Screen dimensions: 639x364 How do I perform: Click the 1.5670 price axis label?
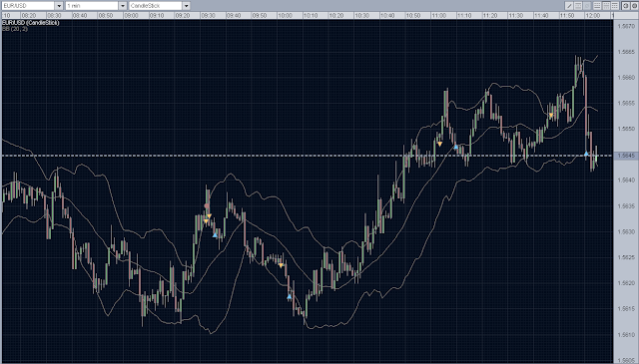coord(626,26)
